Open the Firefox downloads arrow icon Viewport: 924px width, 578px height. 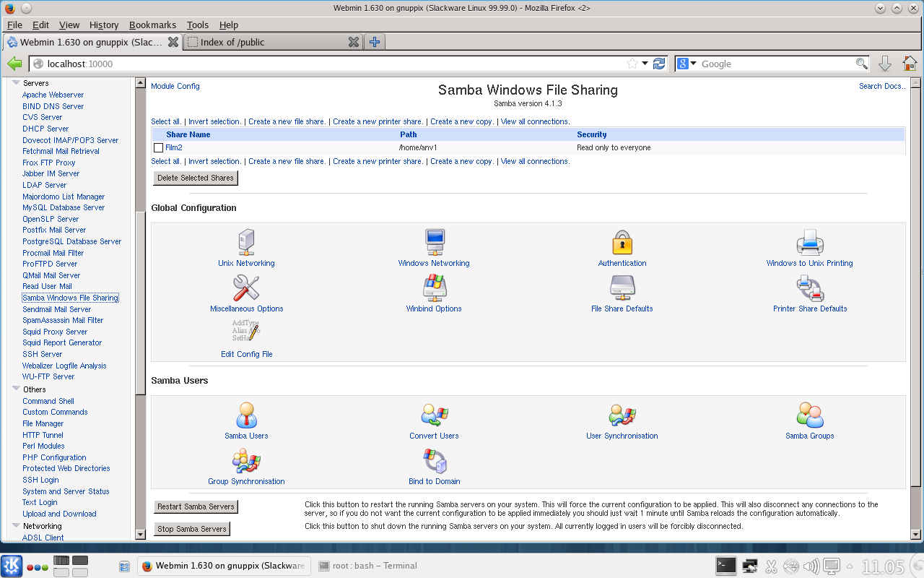(x=884, y=64)
